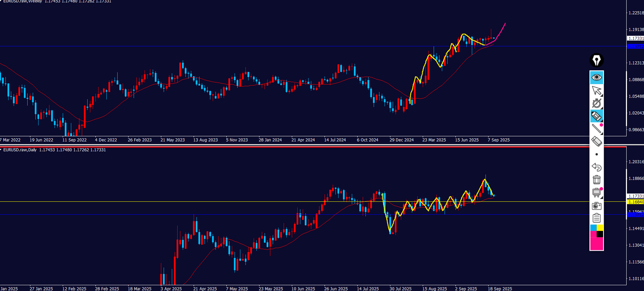
Task: Take a screenshot with the camera icon
Action: click(x=596, y=205)
